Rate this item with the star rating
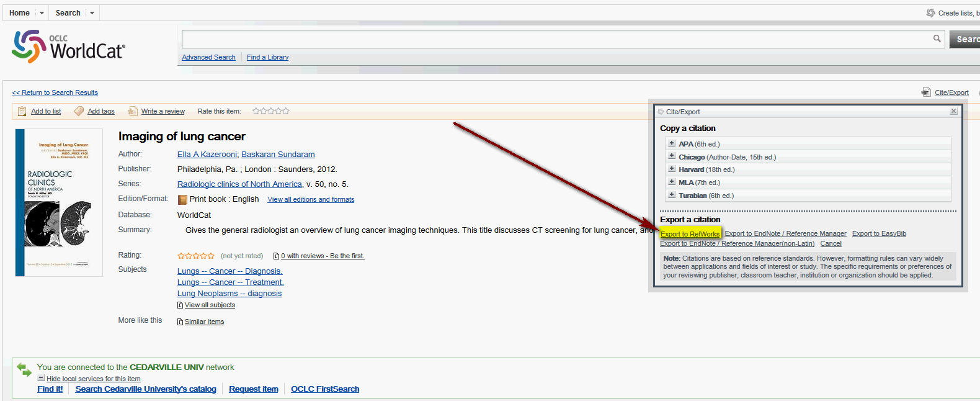The image size is (980, 401). pos(271,111)
